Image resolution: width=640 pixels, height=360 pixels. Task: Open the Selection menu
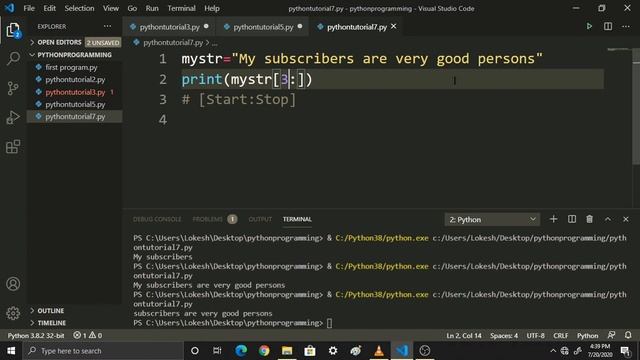click(x=79, y=8)
